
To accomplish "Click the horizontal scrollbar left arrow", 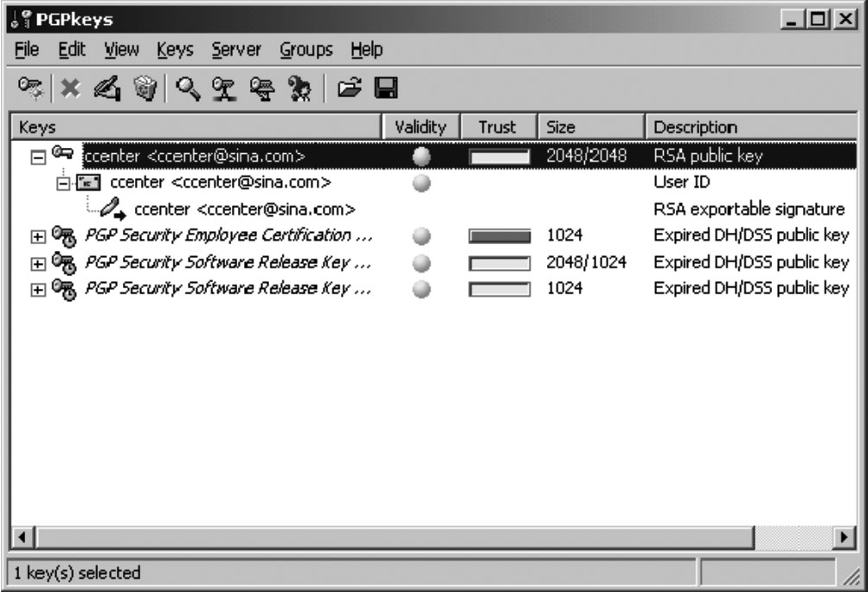I will [x=23, y=537].
